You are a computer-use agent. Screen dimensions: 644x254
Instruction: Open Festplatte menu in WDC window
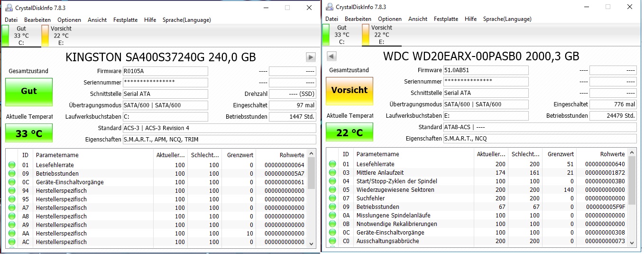tap(446, 19)
